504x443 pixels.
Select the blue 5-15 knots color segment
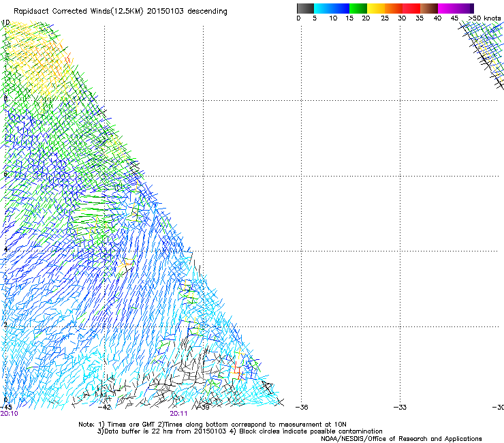(332, 8)
